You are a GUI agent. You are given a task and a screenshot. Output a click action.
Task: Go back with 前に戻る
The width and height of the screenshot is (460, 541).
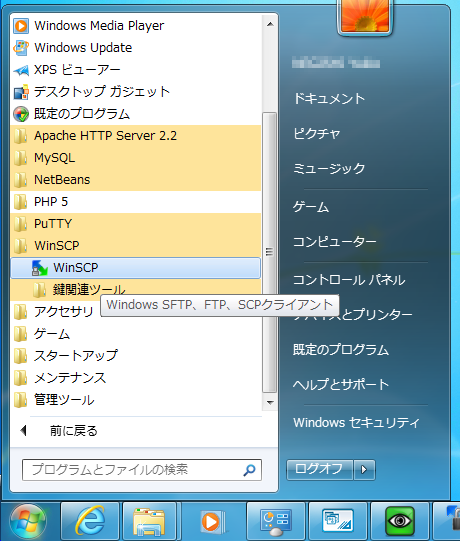[x=136, y=431]
